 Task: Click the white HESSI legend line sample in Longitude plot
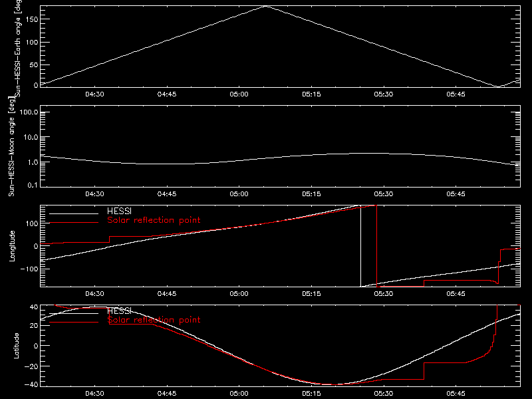tap(74, 213)
